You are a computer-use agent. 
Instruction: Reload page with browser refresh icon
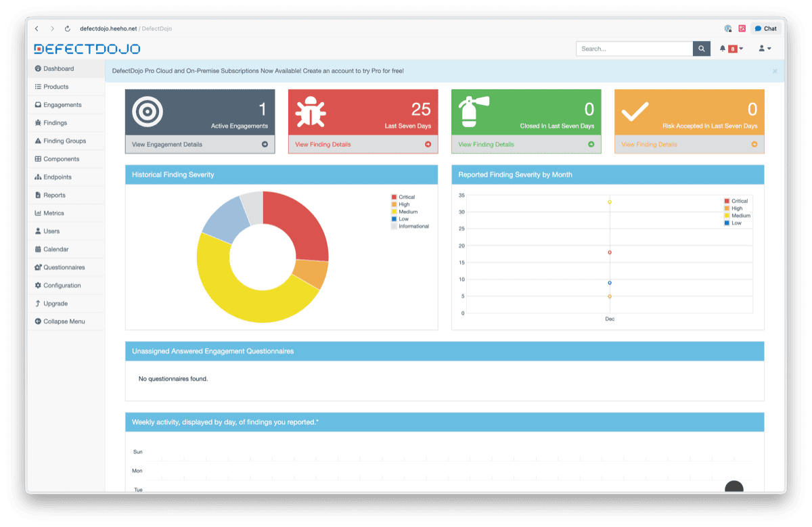[68, 28]
